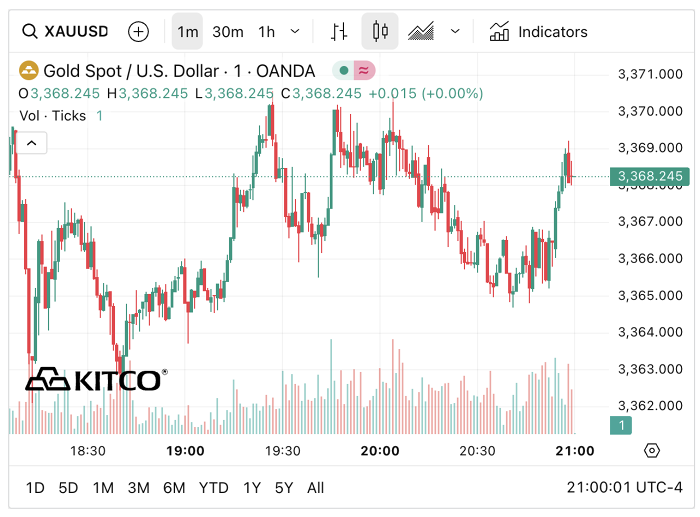Select the 3M date range
700x517 pixels.
click(x=138, y=488)
